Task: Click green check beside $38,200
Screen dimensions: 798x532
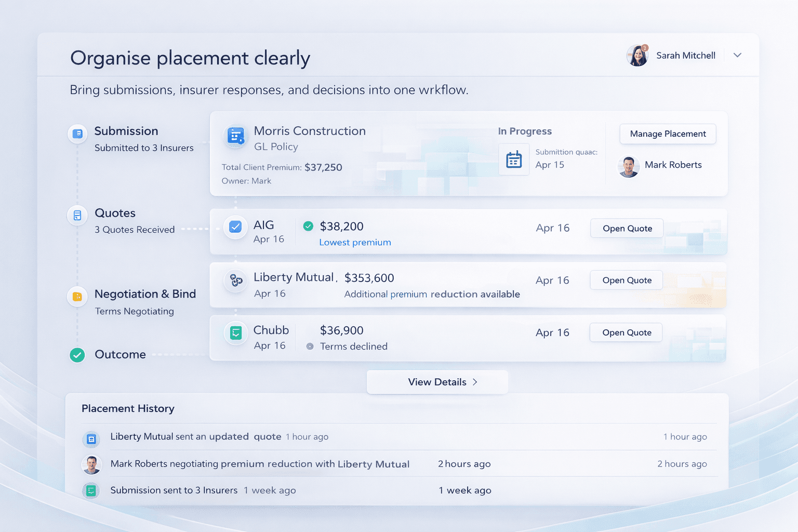Action: pos(308,226)
